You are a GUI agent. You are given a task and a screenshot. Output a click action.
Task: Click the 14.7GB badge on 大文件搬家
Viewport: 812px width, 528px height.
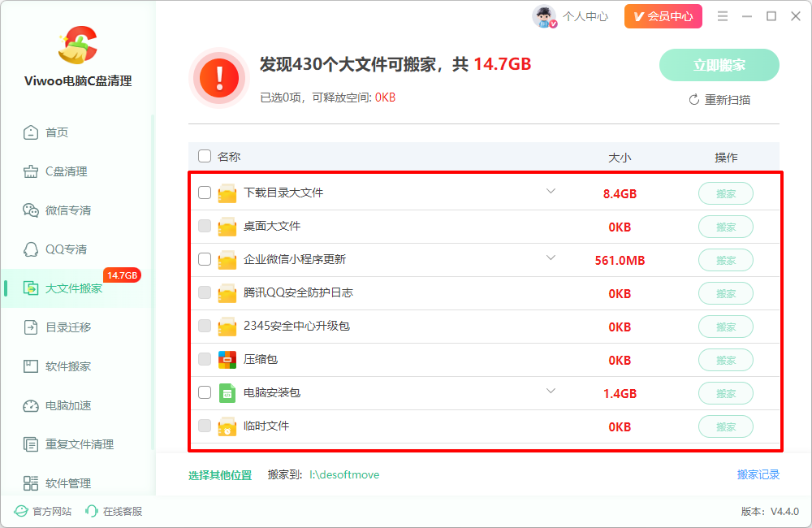click(x=123, y=275)
